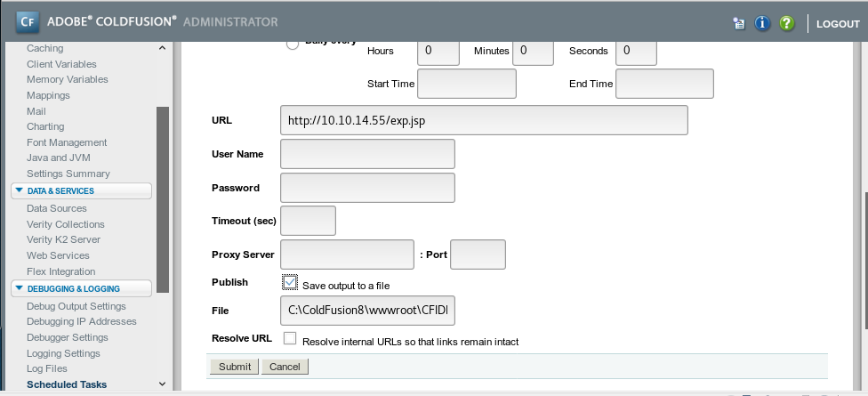Click the Submit button
The height and width of the screenshot is (396, 868).
(x=235, y=367)
